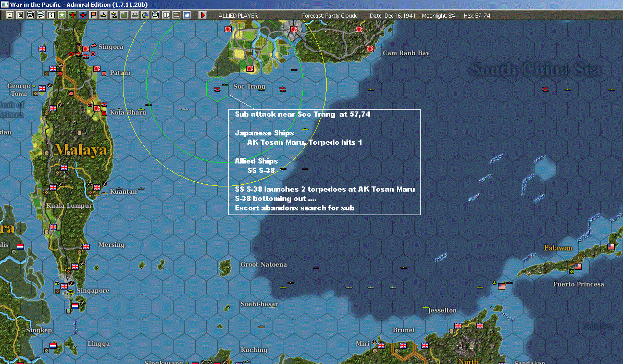Click the Singapore base label
This screenshot has height=364, width=623.
(93, 291)
